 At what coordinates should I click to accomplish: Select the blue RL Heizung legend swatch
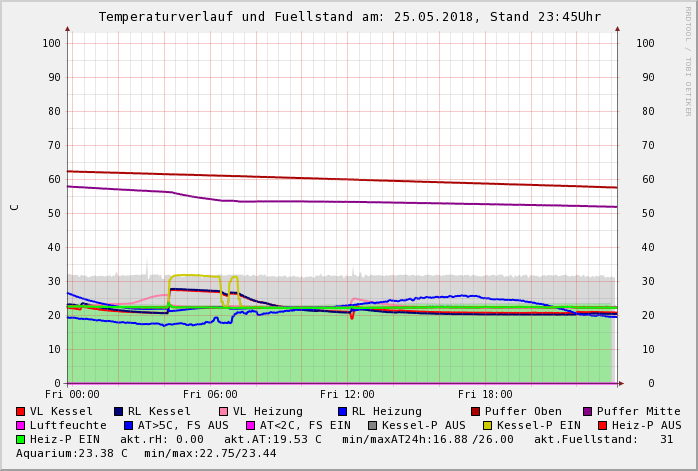coord(342,412)
